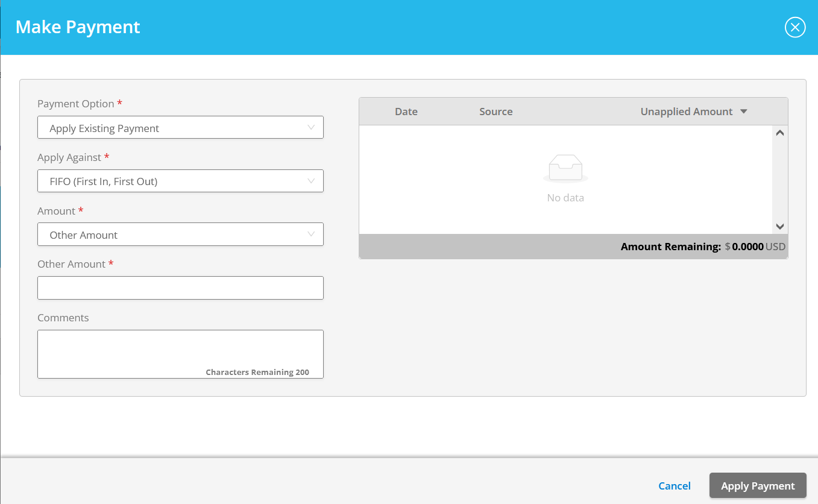Click the Other Amount input field
Viewport: 818px width, 504px height.
point(180,288)
